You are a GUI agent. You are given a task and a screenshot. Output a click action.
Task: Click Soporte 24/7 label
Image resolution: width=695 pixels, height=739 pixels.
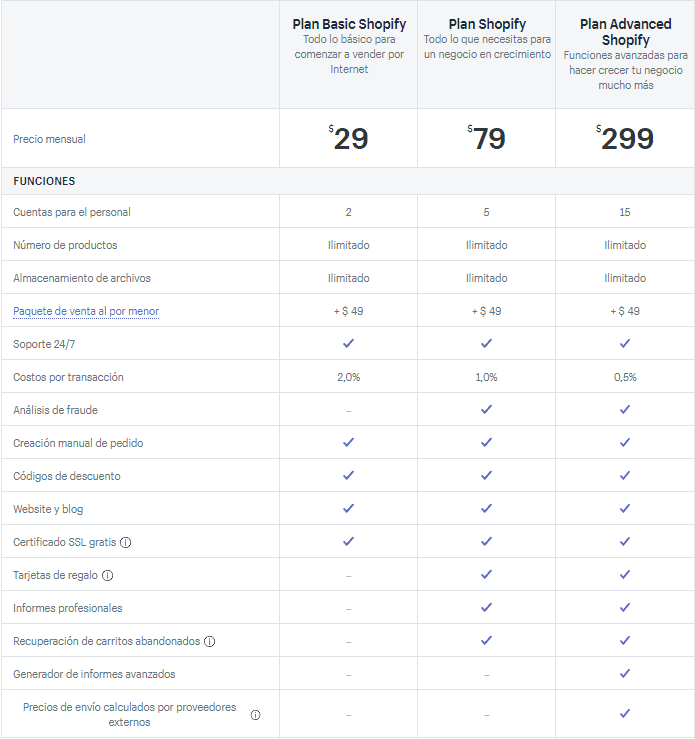[44, 344]
